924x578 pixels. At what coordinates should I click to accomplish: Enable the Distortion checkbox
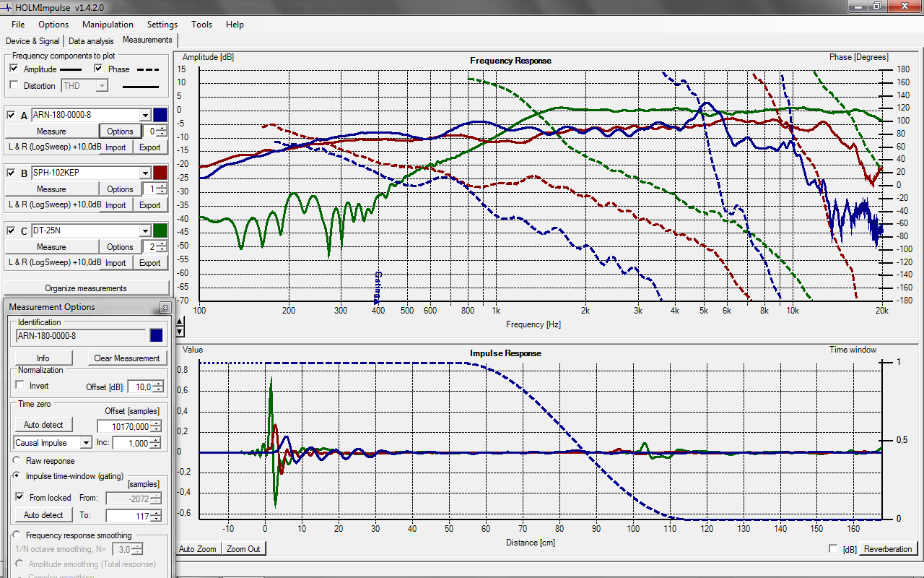[x=14, y=85]
